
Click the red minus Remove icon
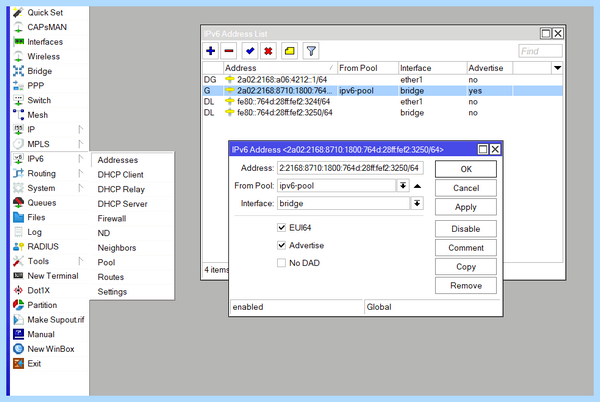pos(229,51)
